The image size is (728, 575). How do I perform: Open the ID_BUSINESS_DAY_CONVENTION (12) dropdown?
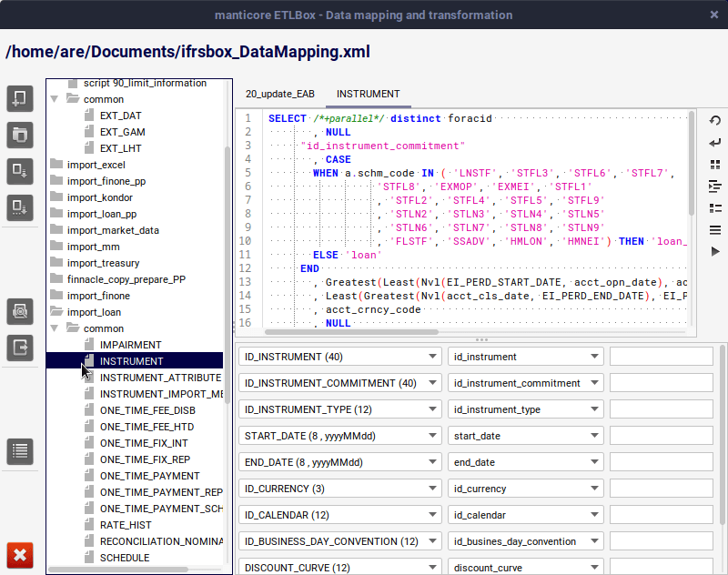tap(340, 541)
